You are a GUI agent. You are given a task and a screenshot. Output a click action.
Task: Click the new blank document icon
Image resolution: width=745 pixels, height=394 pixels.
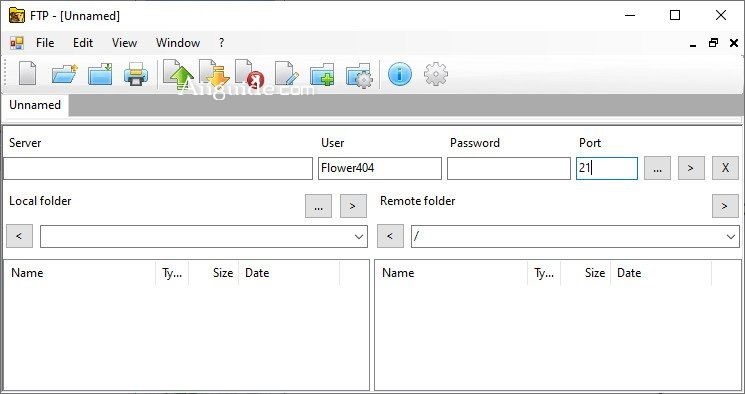27,74
